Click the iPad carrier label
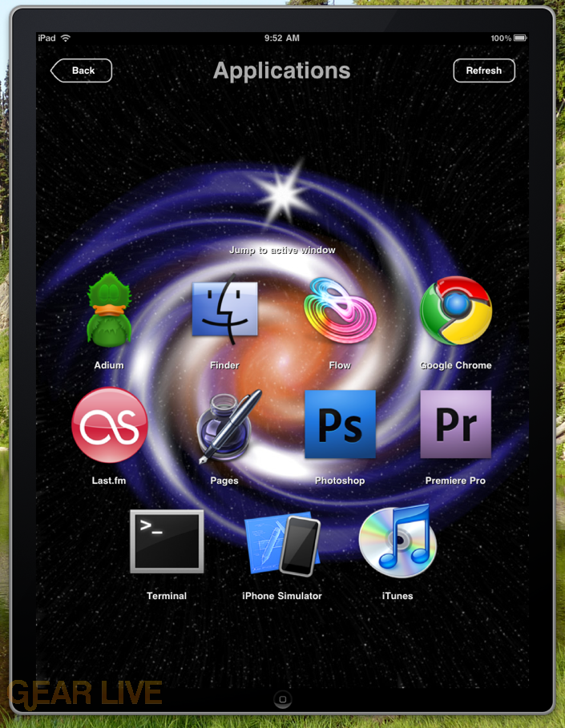This screenshot has height=728, width=565. pos(46,38)
